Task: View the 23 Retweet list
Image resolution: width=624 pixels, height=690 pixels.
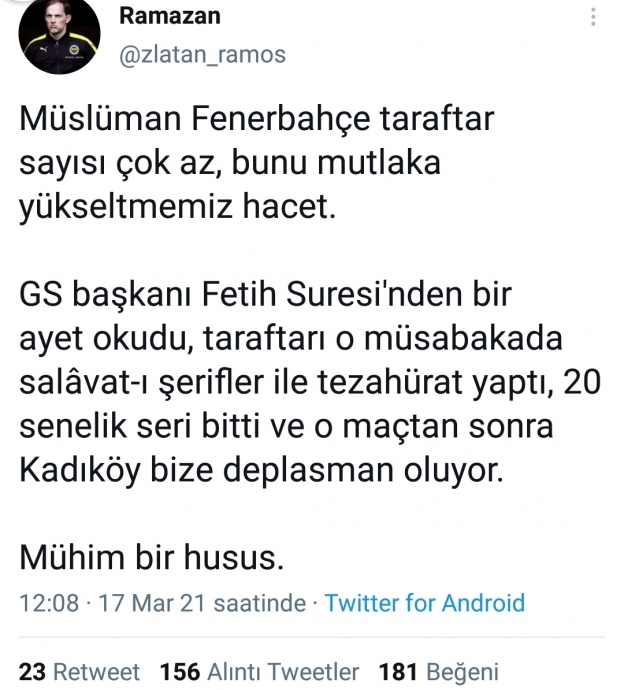Action: 80,671
